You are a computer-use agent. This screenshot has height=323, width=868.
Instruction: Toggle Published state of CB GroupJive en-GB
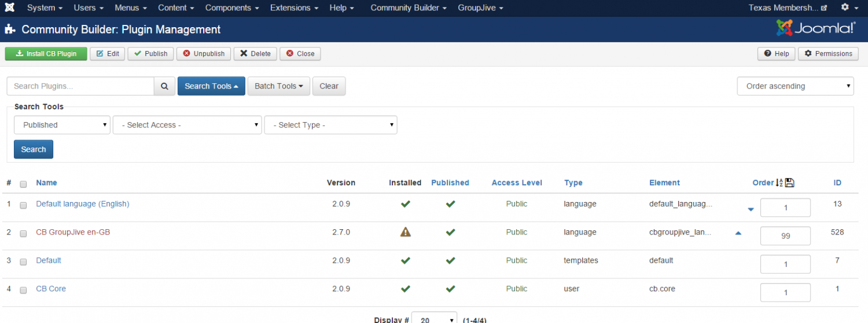click(x=450, y=232)
